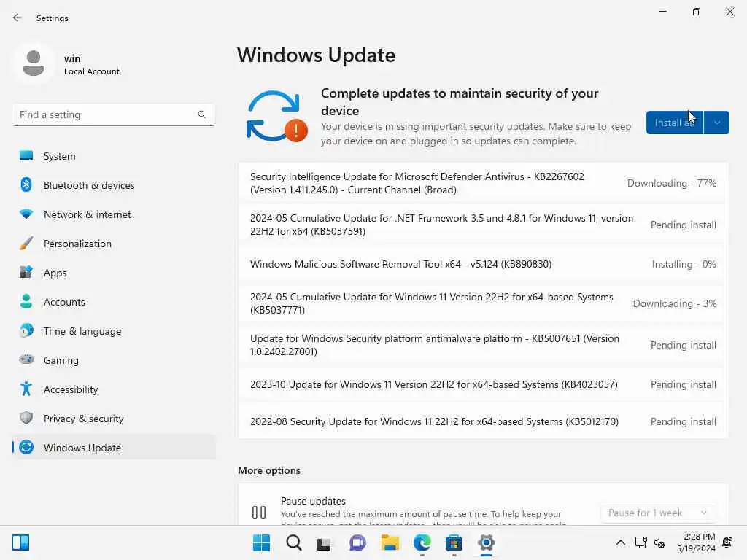The height and width of the screenshot is (560, 747).
Task: Select Gaming in the sidebar
Action: click(113, 360)
